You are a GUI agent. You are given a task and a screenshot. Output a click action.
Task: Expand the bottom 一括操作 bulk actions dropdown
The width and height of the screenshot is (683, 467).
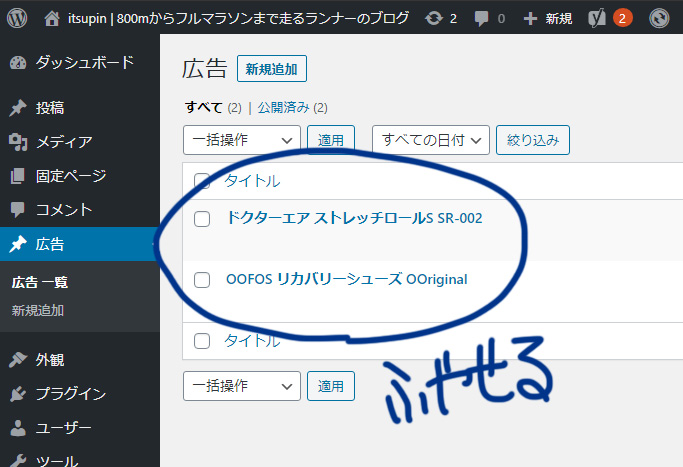click(x=242, y=385)
